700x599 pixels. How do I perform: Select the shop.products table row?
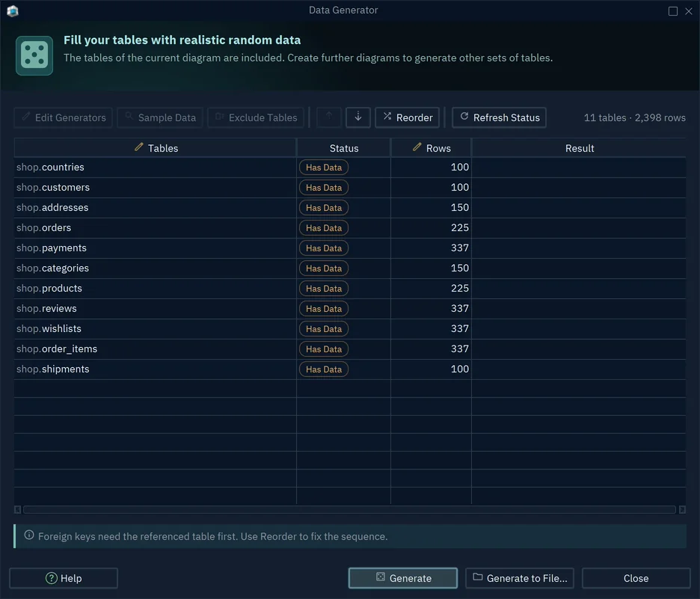point(349,289)
